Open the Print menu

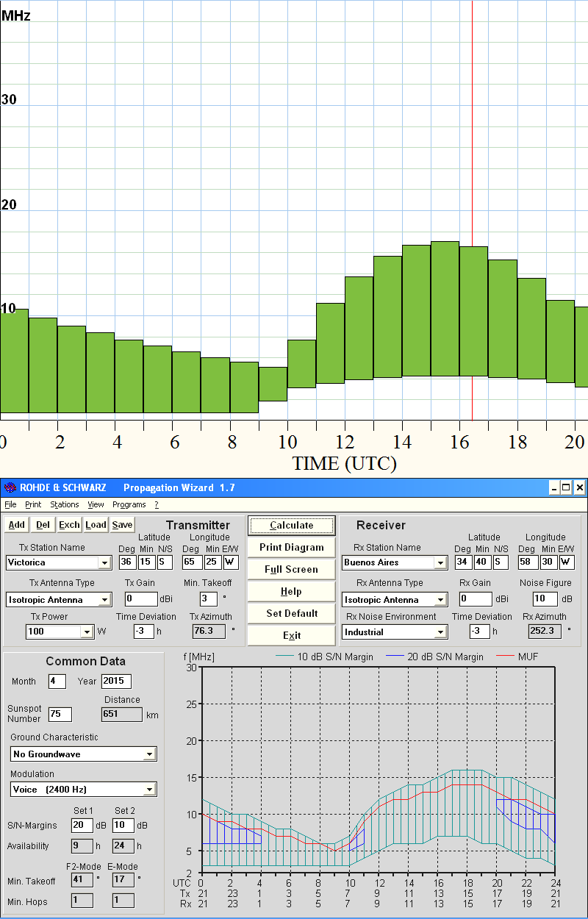(x=33, y=505)
